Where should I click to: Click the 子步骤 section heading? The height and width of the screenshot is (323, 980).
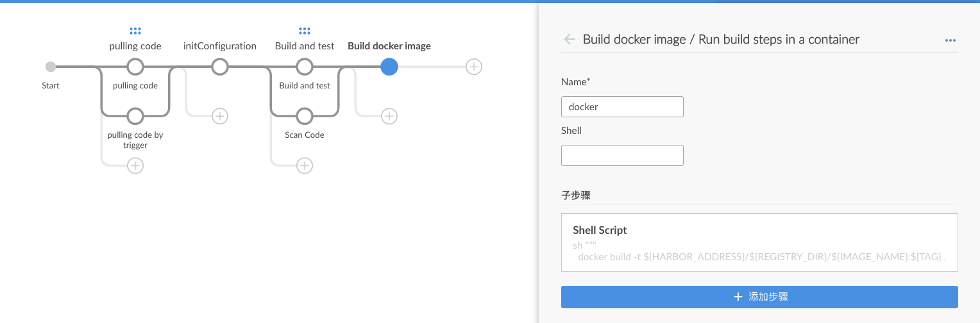coord(575,195)
